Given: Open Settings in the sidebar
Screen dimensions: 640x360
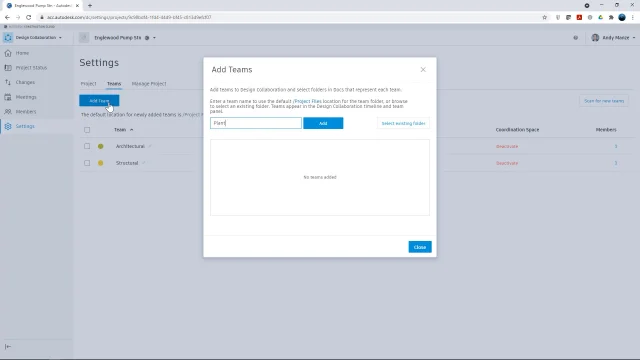Looking at the screenshot, I should coord(25,127).
